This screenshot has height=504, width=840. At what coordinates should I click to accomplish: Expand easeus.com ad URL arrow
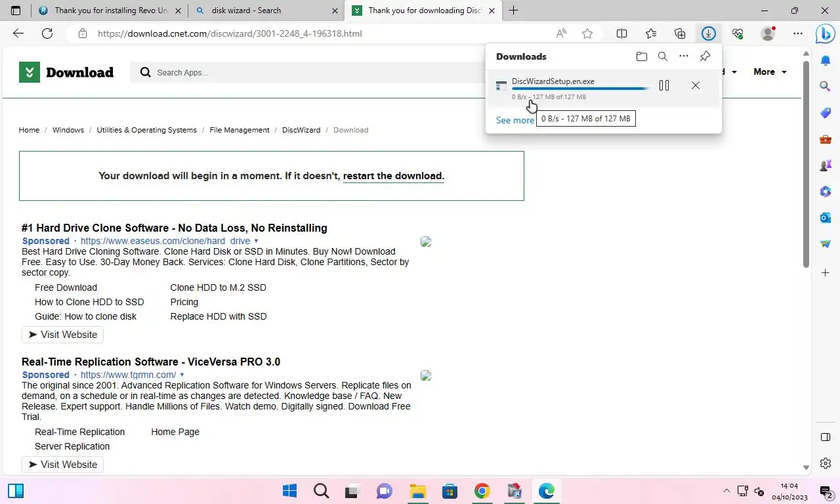pos(256,241)
